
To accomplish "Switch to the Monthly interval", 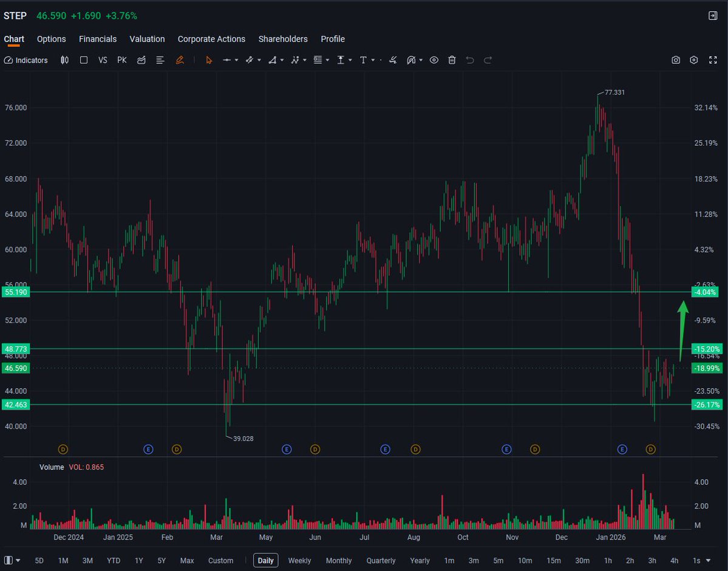I will (x=339, y=561).
